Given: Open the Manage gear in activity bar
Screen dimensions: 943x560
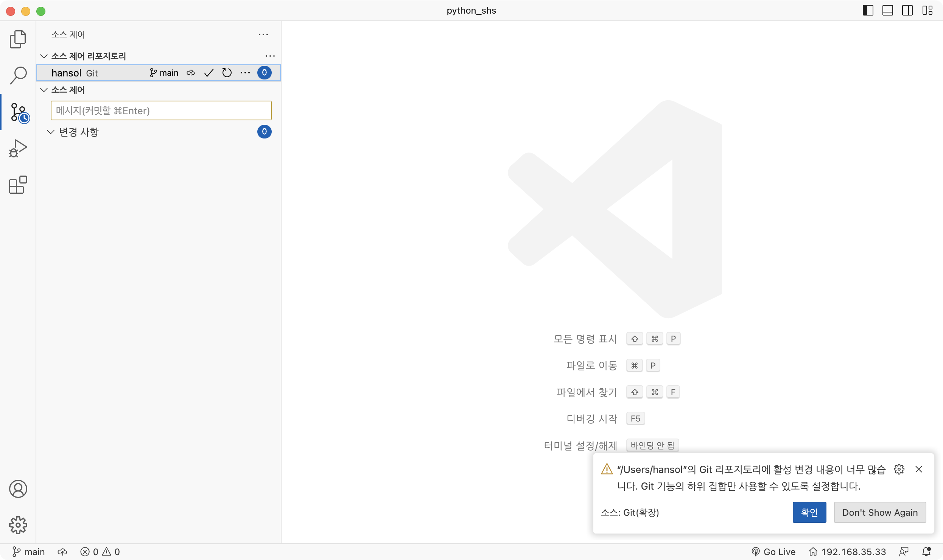Looking at the screenshot, I should pyautogui.click(x=18, y=525).
